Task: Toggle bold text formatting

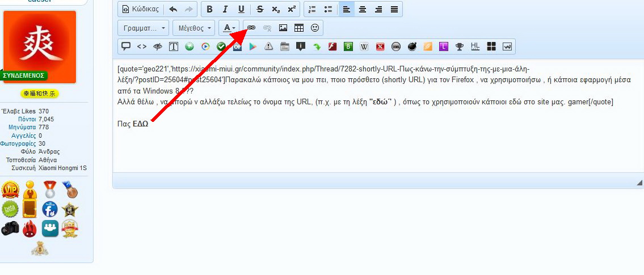Action: click(x=209, y=9)
